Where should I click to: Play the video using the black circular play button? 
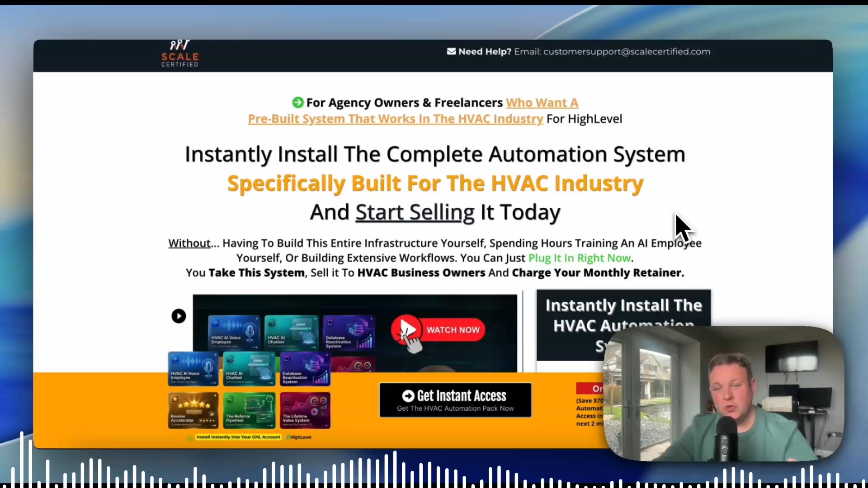pyautogui.click(x=179, y=316)
